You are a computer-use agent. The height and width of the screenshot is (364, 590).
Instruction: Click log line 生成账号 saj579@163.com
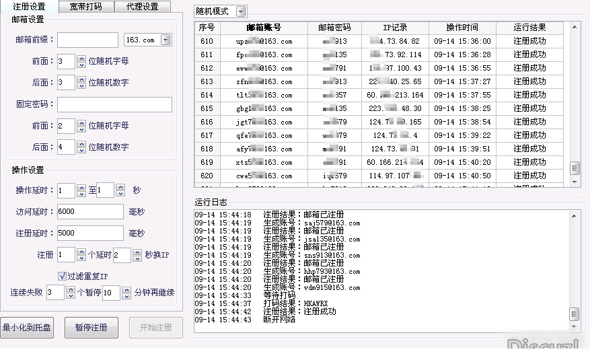[x=277, y=223]
